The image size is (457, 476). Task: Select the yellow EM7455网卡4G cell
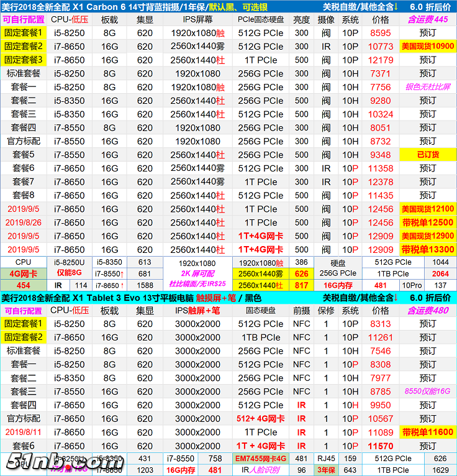(x=260, y=459)
